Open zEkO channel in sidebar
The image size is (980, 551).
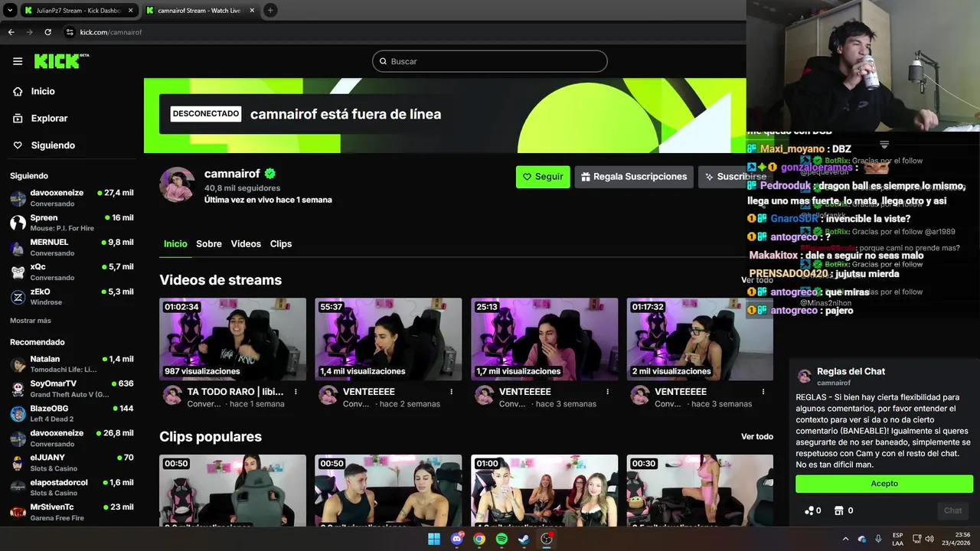point(71,297)
